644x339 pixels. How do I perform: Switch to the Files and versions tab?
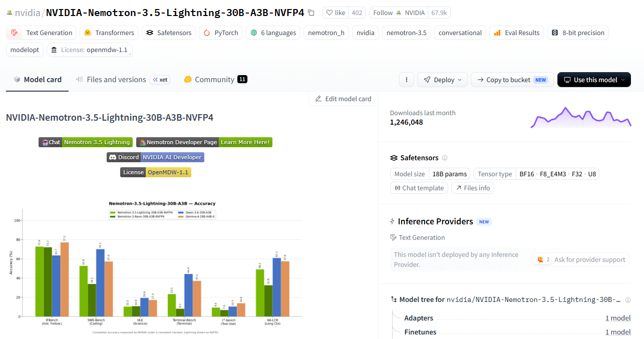point(123,80)
